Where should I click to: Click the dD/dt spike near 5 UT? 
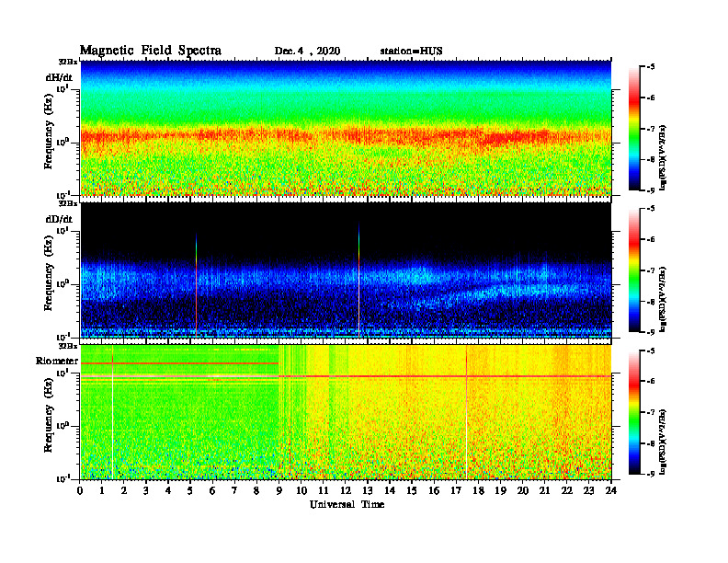pos(197,286)
